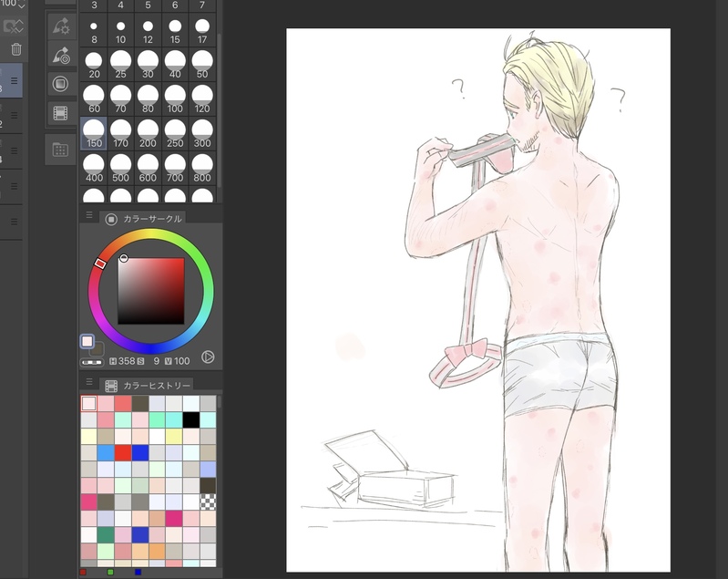The width and height of the screenshot is (728, 579).
Task: Select the 700 brush size preset
Action: [175, 168]
